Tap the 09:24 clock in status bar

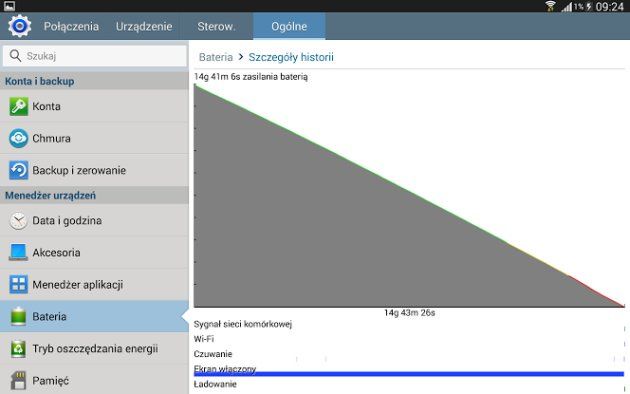[610, 6]
